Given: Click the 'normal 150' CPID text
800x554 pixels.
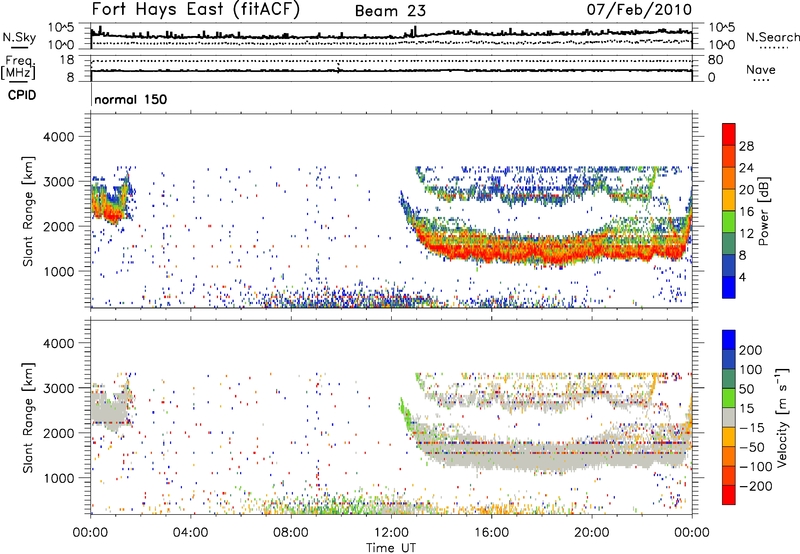Looking at the screenshot, I should pos(131,99).
